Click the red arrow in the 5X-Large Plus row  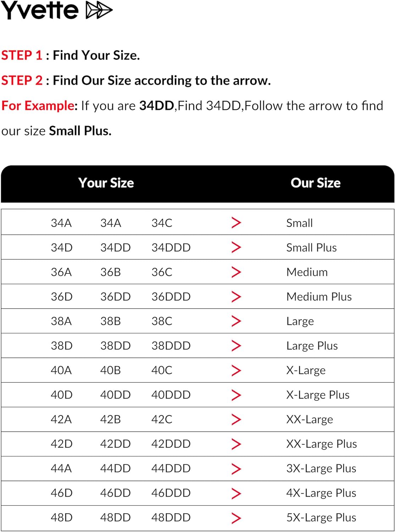point(236,517)
